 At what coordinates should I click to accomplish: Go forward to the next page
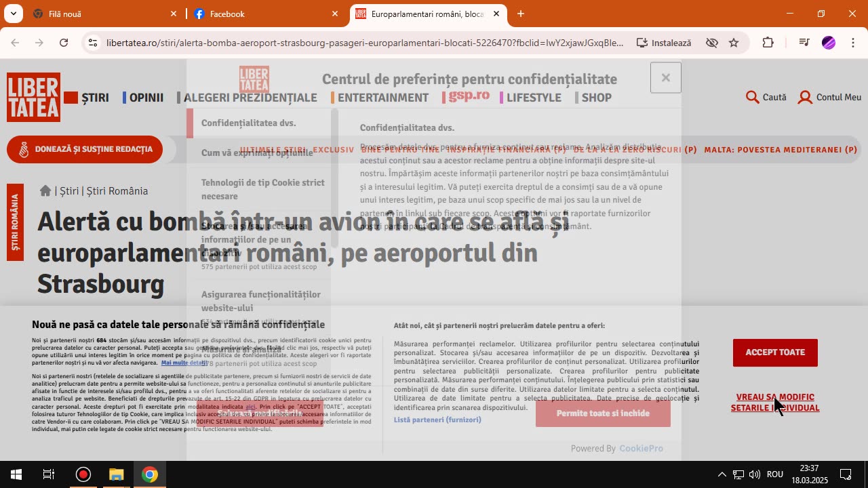[39, 43]
